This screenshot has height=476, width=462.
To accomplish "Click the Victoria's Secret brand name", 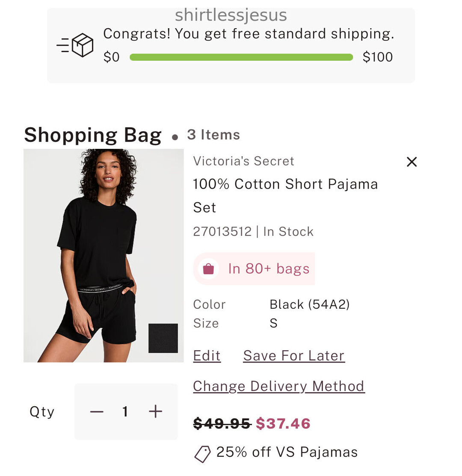I will [243, 161].
